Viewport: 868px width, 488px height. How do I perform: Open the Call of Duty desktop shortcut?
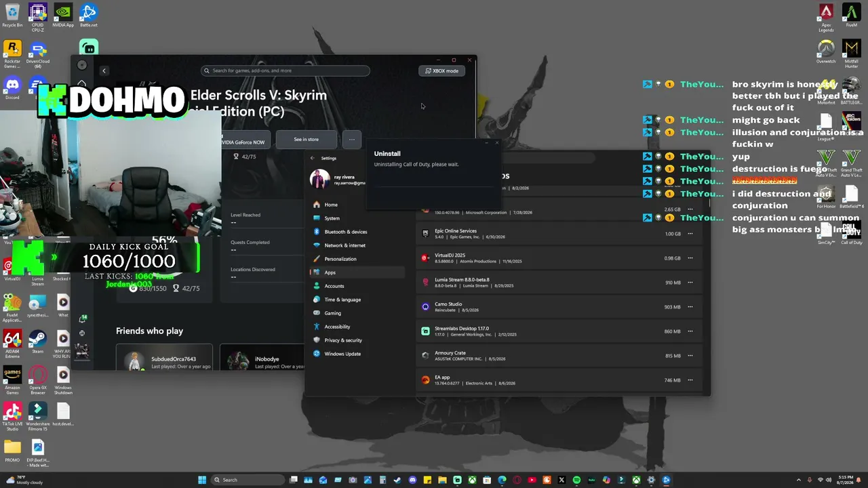[x=851, y=234]
